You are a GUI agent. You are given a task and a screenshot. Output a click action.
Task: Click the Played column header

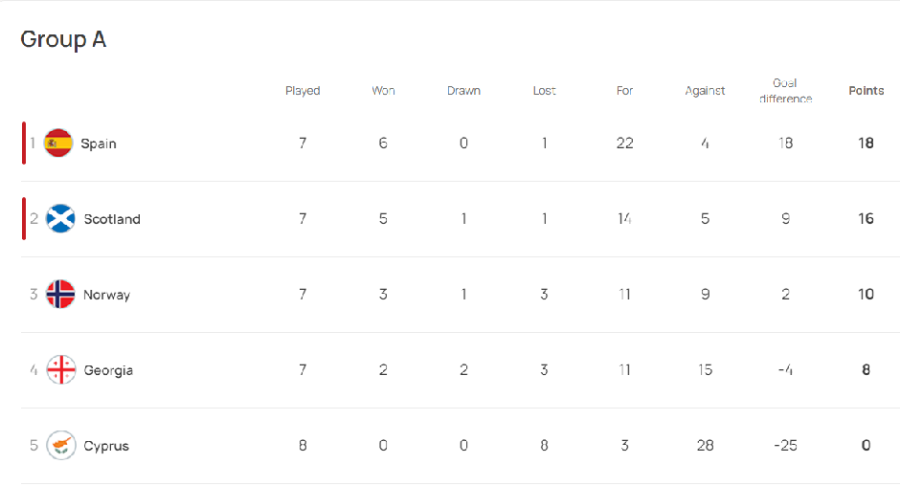point(302,91)
